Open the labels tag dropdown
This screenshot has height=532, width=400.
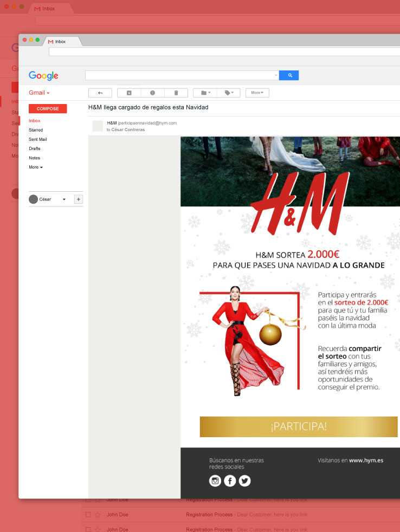pos(229,93)
